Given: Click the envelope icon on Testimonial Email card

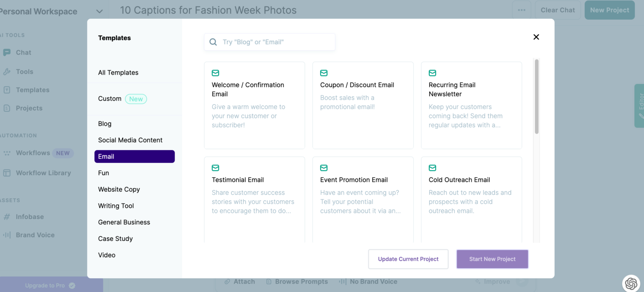Looking at the screenshot, I should (x=216, y=168).
